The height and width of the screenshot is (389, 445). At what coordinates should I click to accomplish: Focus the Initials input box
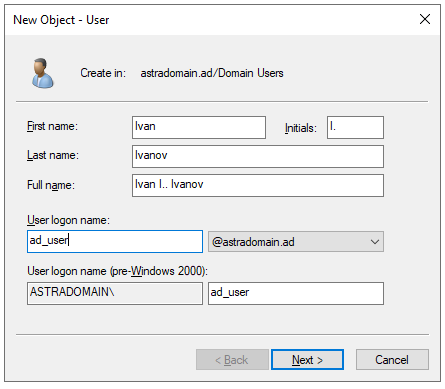tap(355, 127)
